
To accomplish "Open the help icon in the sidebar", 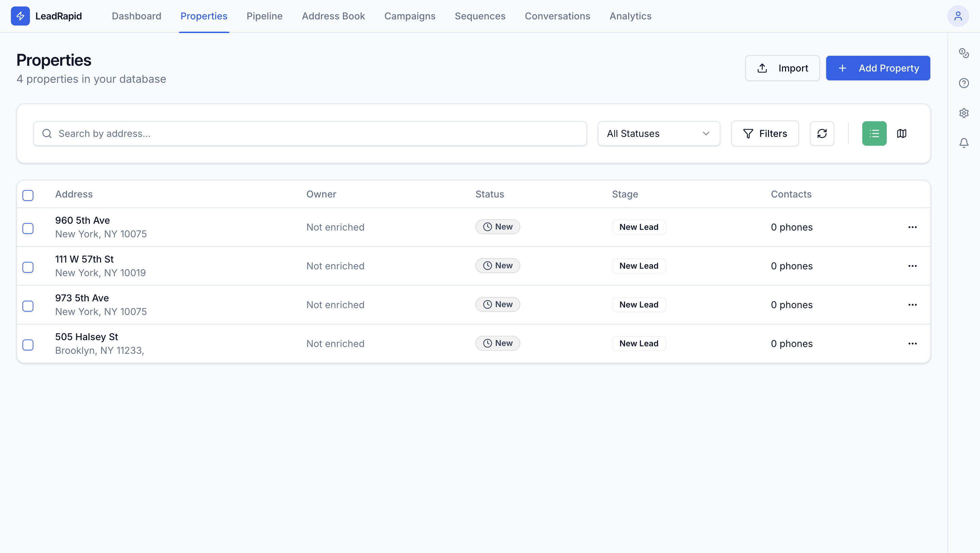I will (964, 83).
